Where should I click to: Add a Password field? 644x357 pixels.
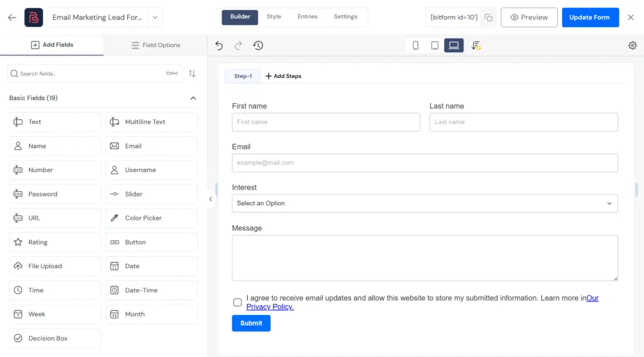coord(55,194)
